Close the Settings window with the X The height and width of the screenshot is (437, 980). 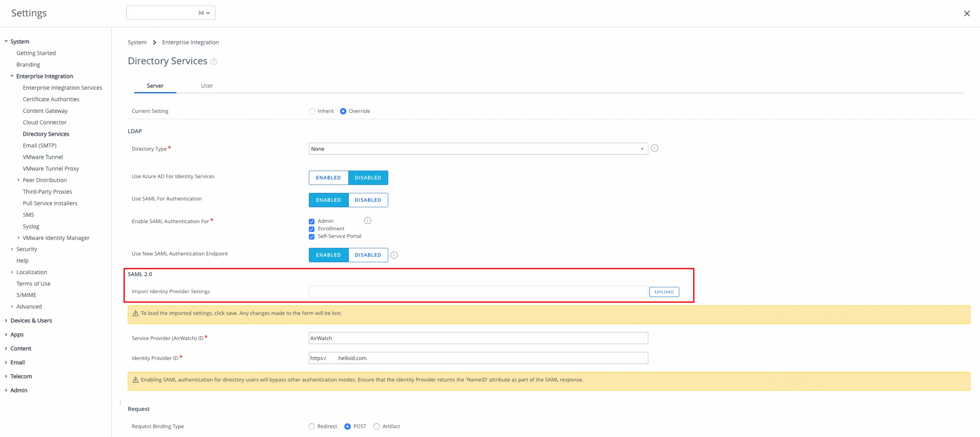tap(967, 14)
